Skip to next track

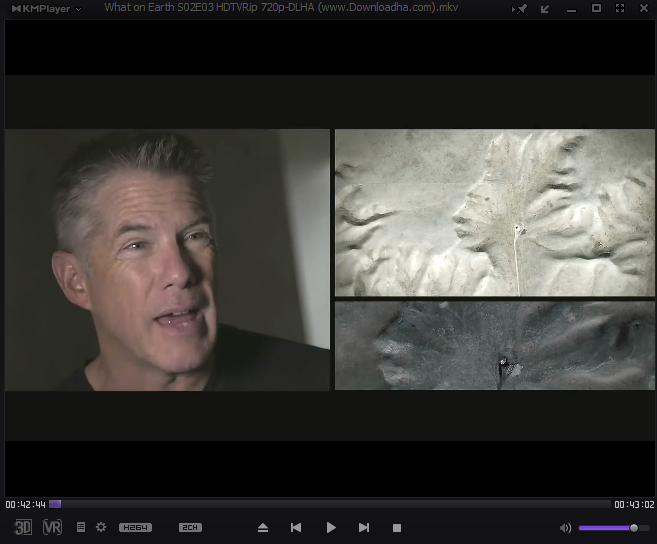364,527
